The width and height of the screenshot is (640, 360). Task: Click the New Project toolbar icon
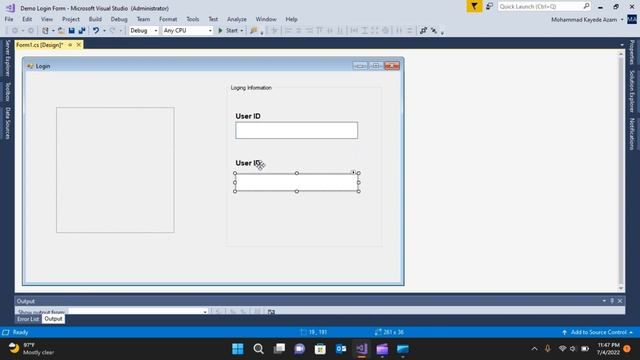click(45, 31)
